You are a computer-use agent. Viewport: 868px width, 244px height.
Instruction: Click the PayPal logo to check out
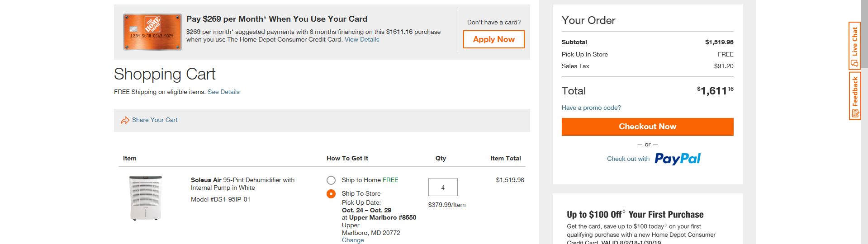678,159
